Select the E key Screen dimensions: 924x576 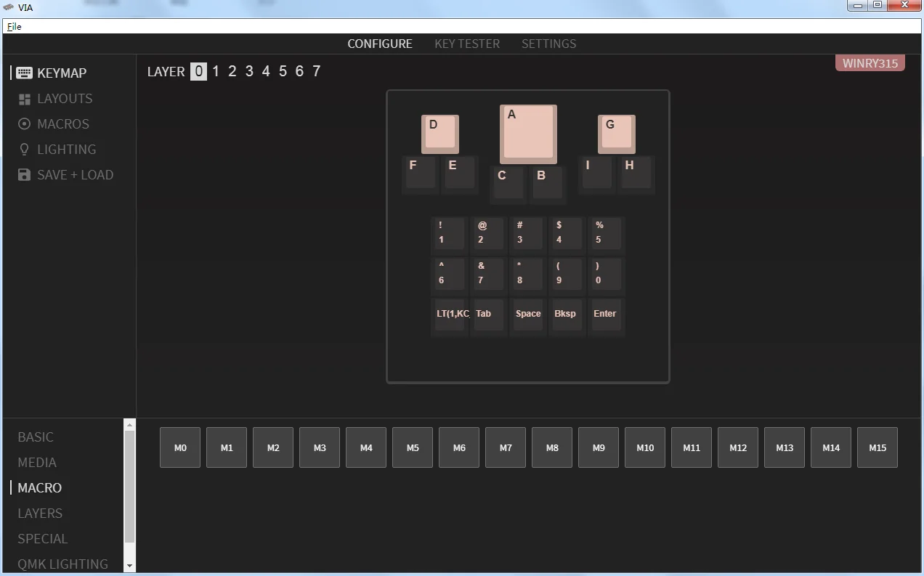(x=459, y=175)
